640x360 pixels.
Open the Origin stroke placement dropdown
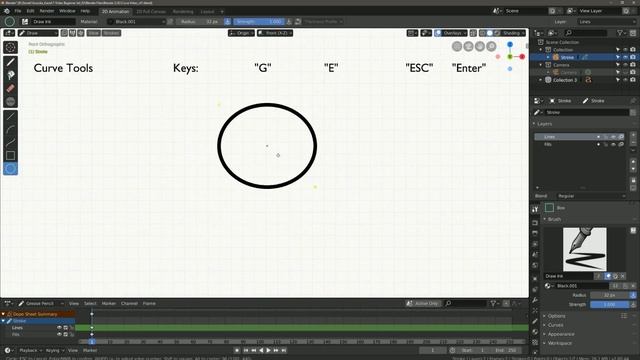click(x=241, y=33)
